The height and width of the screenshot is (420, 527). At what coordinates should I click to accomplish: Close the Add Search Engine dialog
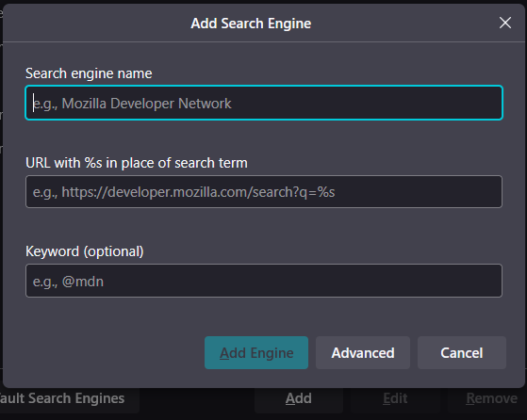pos(504,23)
